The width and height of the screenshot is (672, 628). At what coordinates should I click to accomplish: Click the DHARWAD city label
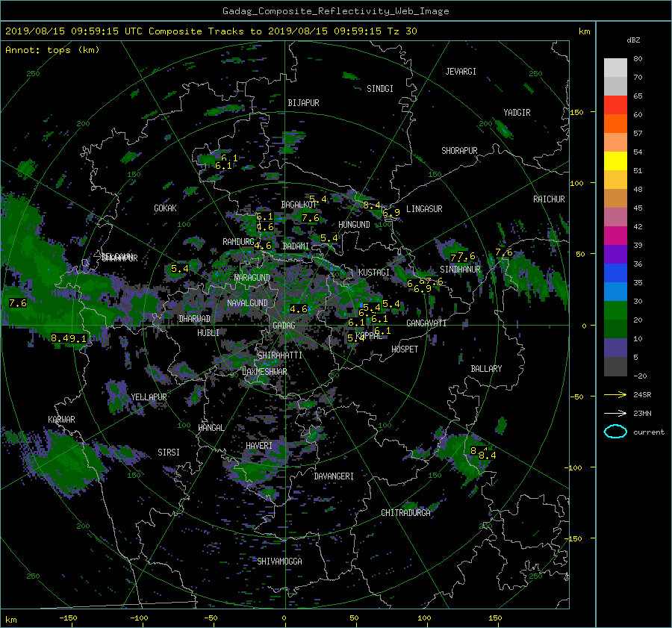195,319
